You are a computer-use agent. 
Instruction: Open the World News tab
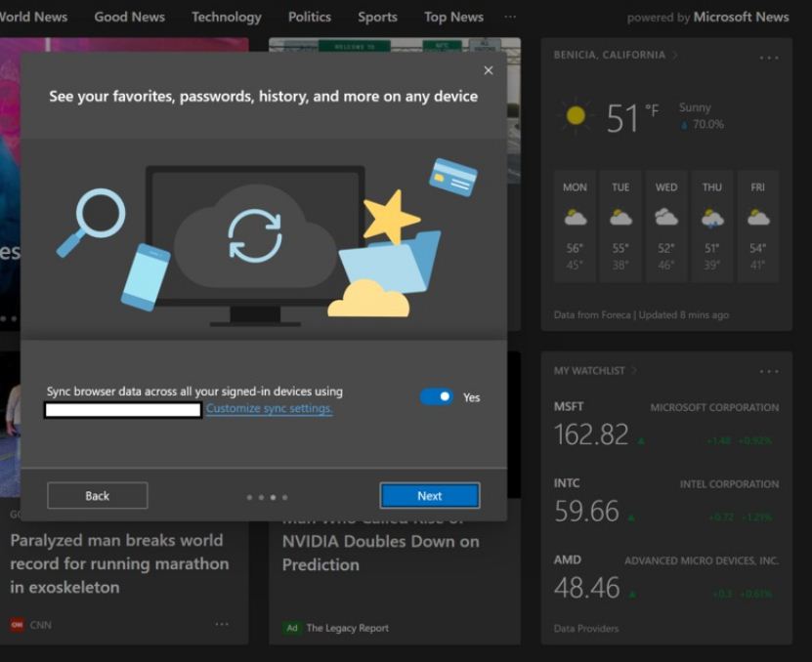[32, 17]
